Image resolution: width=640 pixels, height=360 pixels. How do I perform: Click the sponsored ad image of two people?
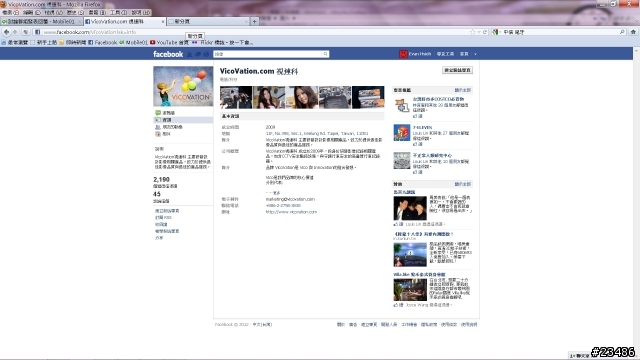coord(410,208)
